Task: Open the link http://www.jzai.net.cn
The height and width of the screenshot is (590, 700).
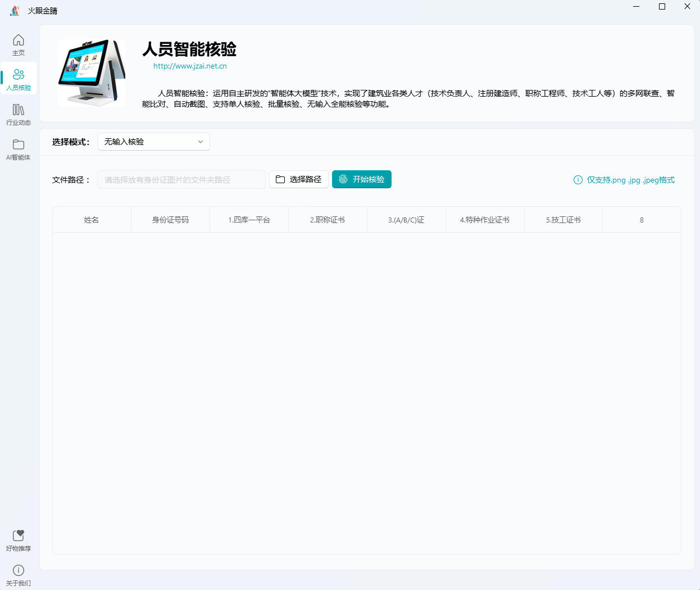Action: 190,65
